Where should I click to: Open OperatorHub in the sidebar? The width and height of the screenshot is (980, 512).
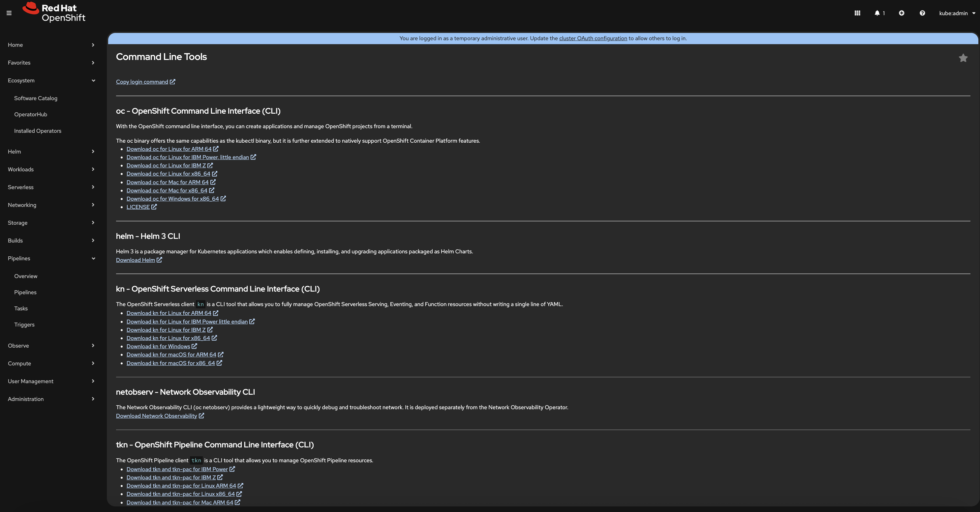click(x=30, y=114)
